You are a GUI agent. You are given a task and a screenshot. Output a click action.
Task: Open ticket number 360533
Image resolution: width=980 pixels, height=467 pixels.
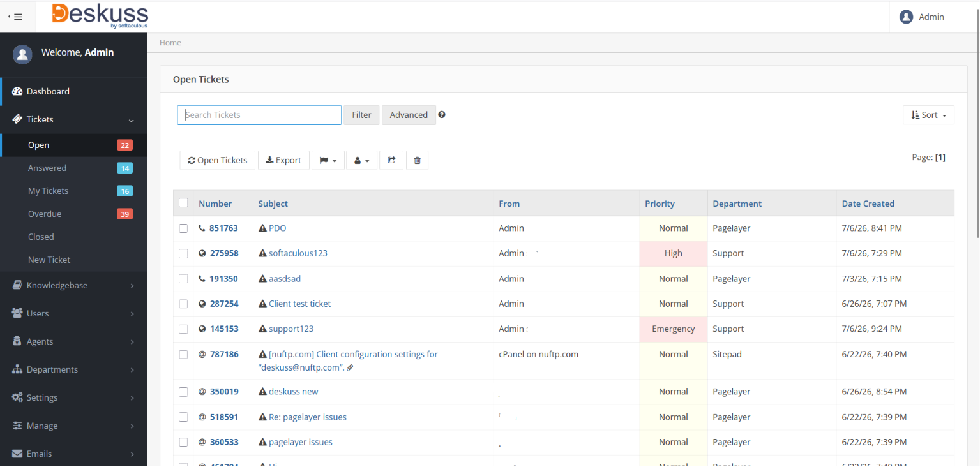pyautogui.click(x=224, y=442)
